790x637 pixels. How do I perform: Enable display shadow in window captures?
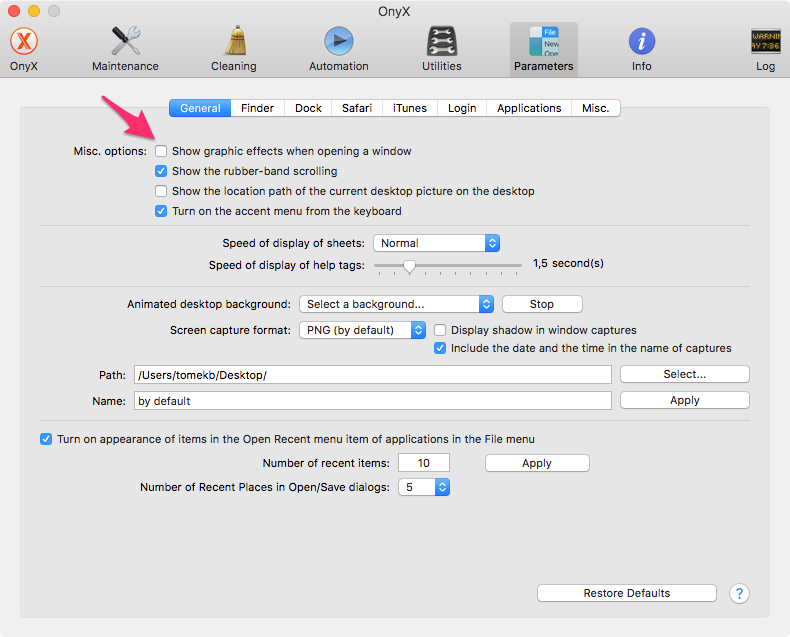pyautogui.click(x=440, y=330)
